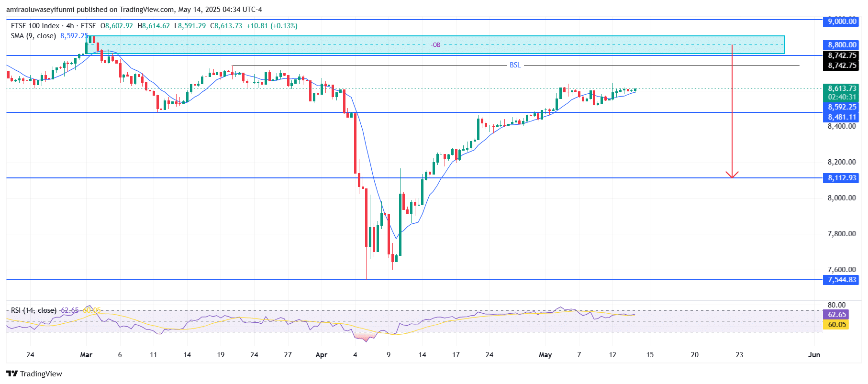The width and height of the screenshot is (868, 384).
Task: Click the Apr date label on time axis
Action: 322,355
